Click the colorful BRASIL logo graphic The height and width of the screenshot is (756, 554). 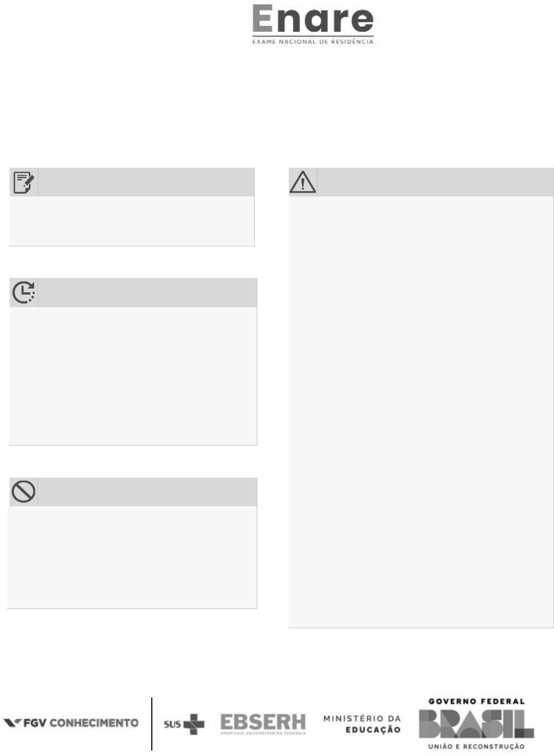(476, 724)
